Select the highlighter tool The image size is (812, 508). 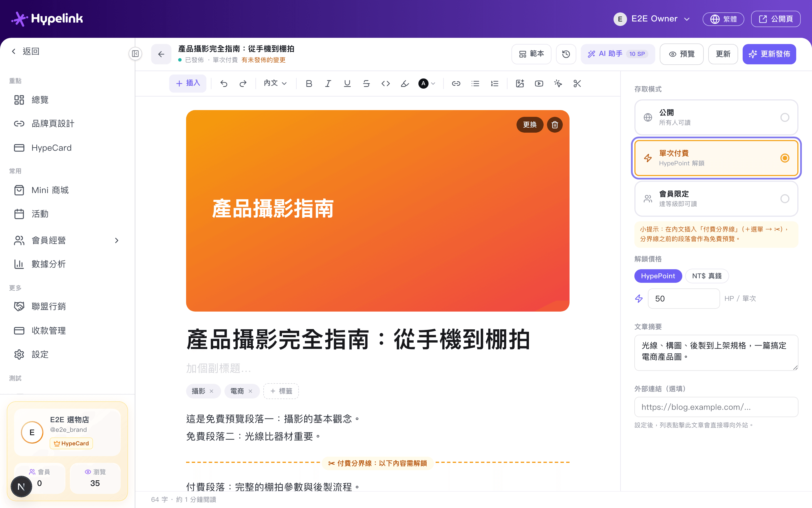(405, 83)
